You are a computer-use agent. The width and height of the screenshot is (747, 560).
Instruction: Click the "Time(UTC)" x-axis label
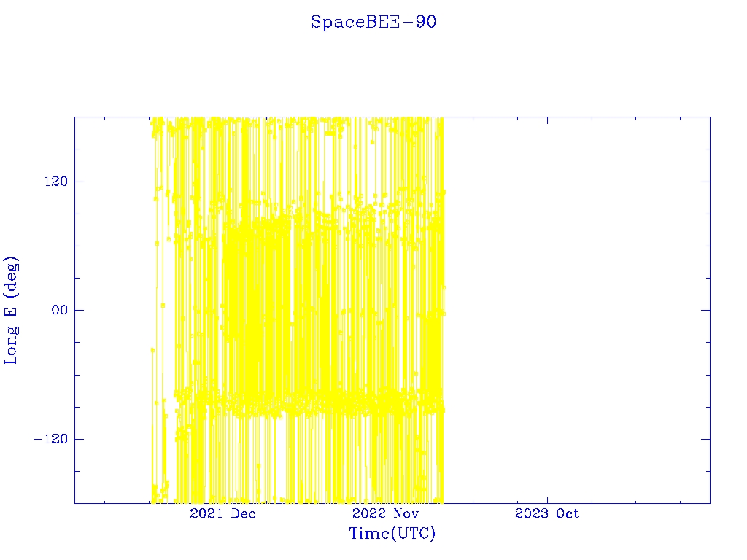392,534
